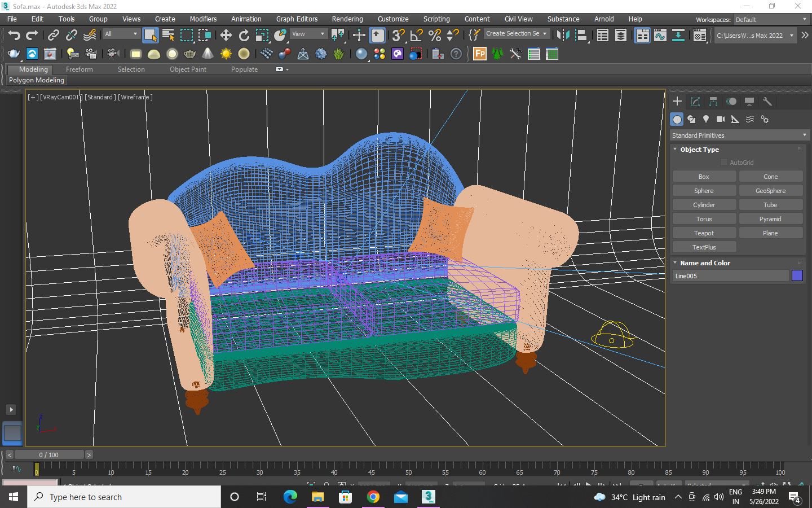
Task: Open the Mirror tool
Action: tap(562, 36)
